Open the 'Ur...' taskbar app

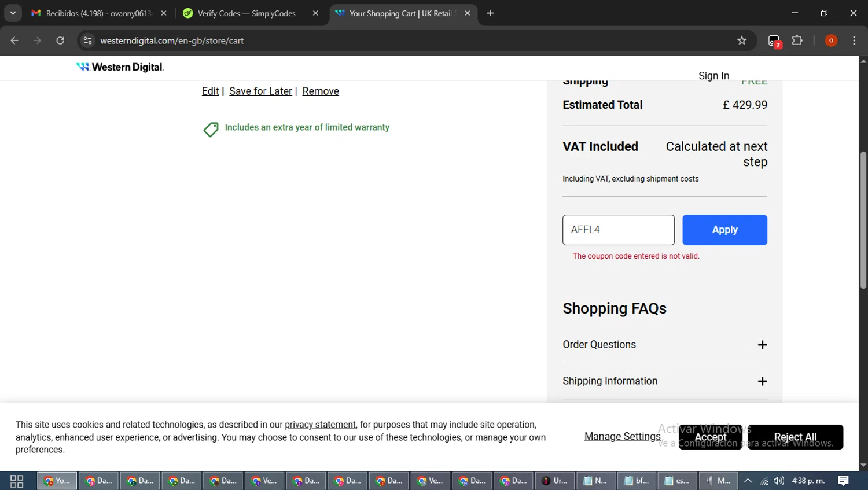click(x=555, y=481)
